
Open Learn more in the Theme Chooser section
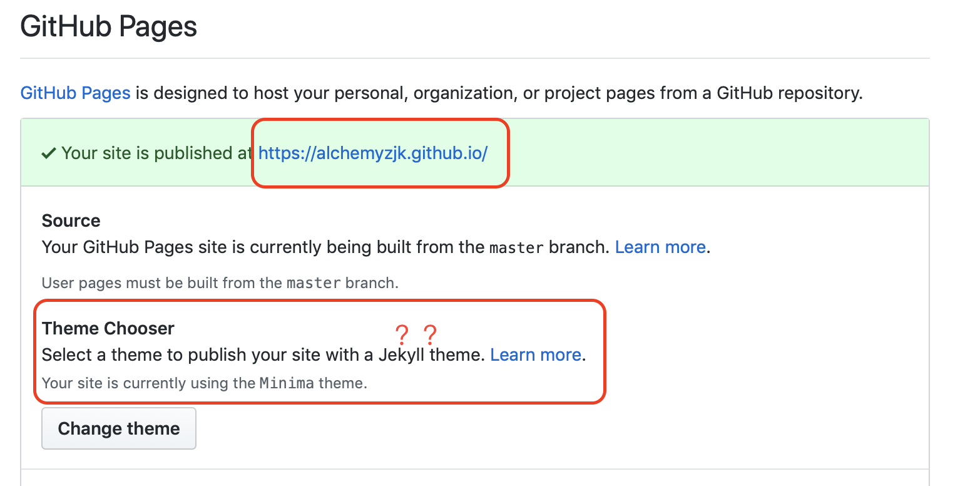(535, 354)
